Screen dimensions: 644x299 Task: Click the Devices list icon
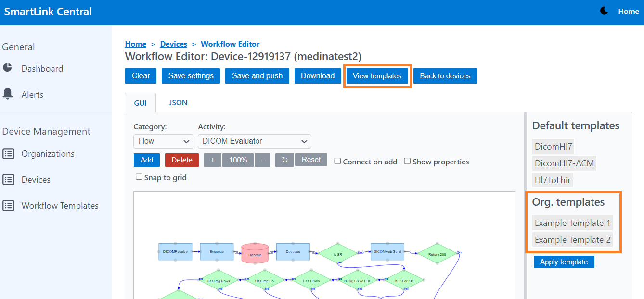point(9,180)
